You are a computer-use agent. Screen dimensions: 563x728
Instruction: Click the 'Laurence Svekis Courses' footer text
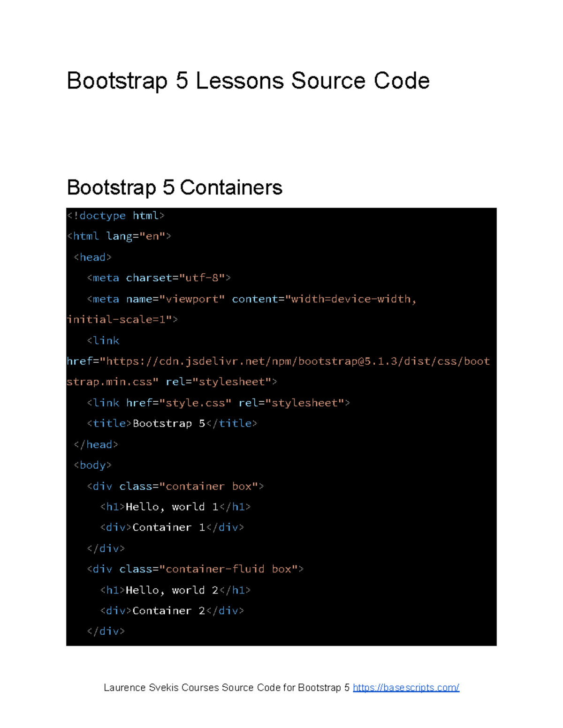[x=227, y=687]
